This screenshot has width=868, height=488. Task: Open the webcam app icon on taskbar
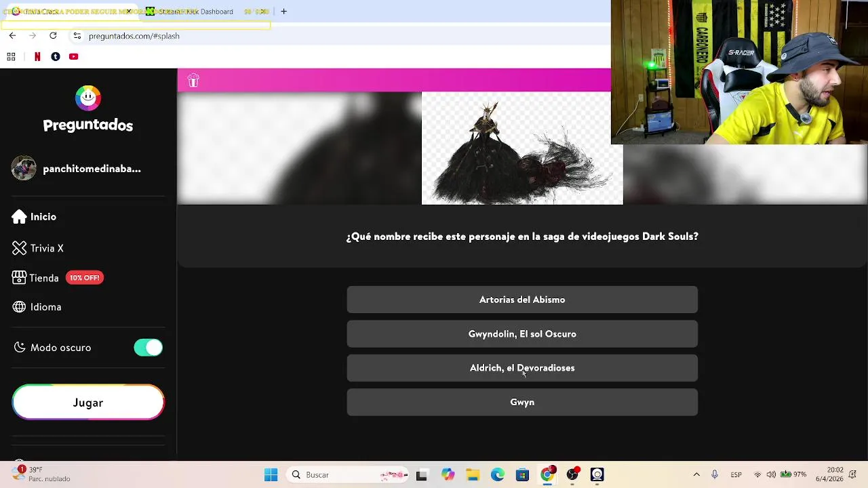point(597,475)
